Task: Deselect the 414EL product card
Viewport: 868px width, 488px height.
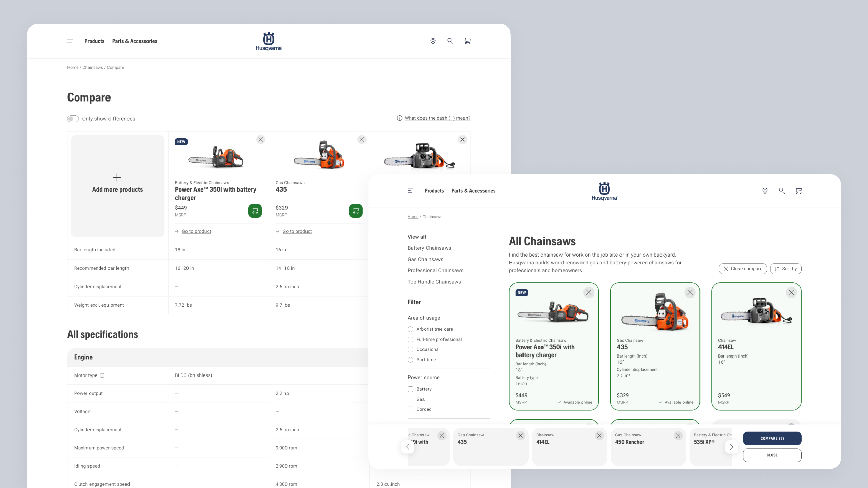Action: 791,292
